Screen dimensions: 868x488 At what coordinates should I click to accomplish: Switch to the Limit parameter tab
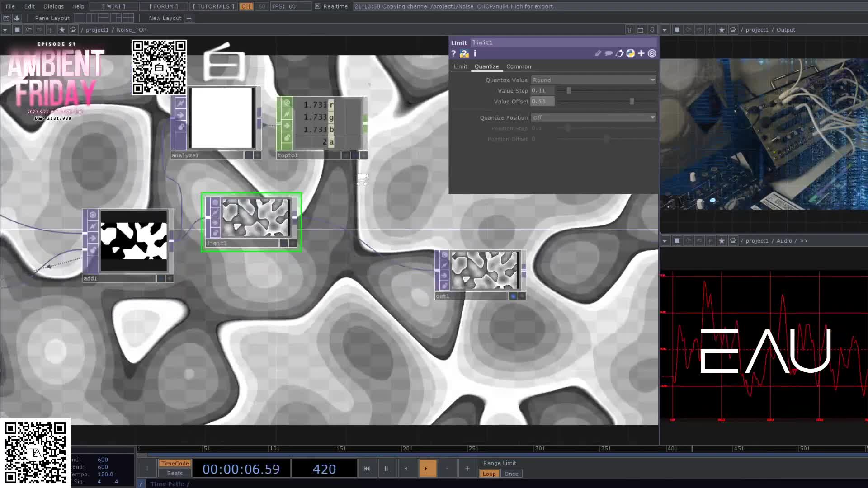(461, 66)
